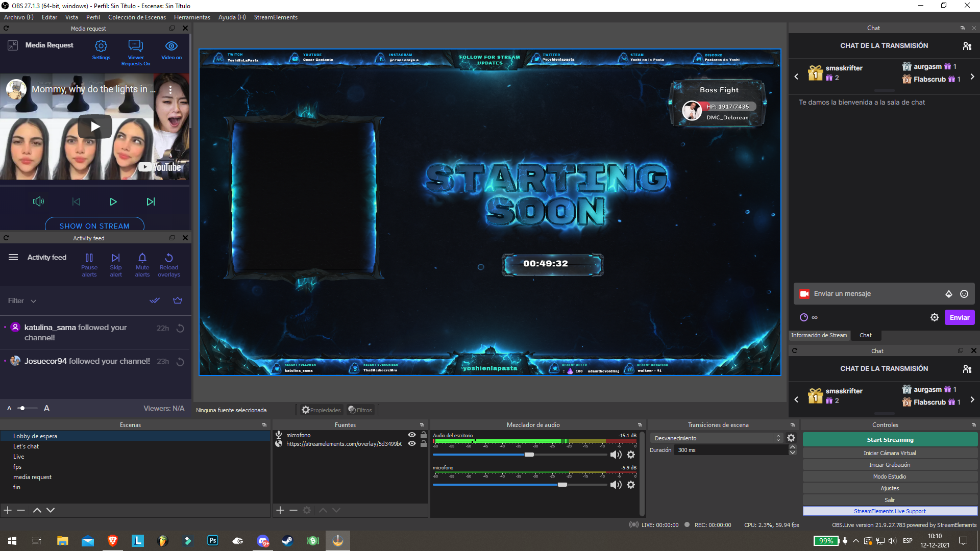The height and width of the screenshot is (551, 980).
Task: Add a new scene with plus
Action: click(8, 510)
